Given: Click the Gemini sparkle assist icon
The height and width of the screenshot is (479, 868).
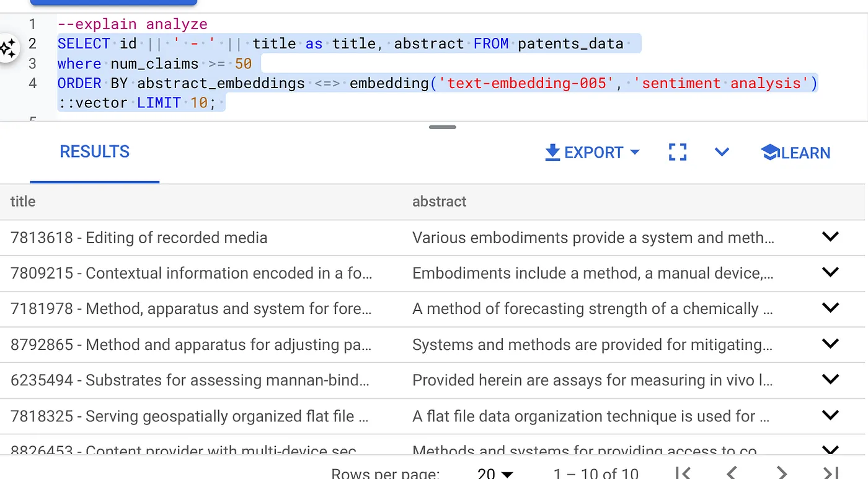Looking at the screenshot, I should coord(7,48).
